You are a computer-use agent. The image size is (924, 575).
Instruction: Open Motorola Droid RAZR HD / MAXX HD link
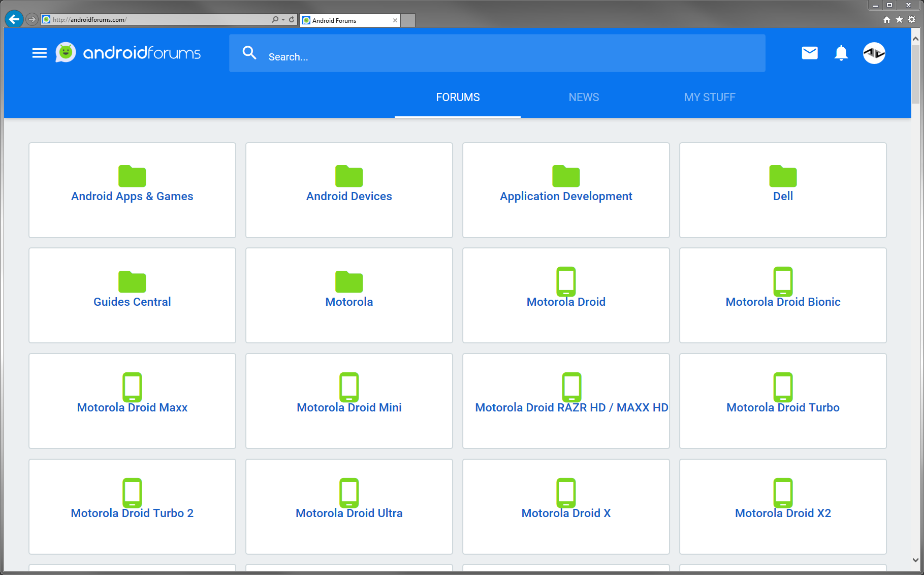[571, 408]
